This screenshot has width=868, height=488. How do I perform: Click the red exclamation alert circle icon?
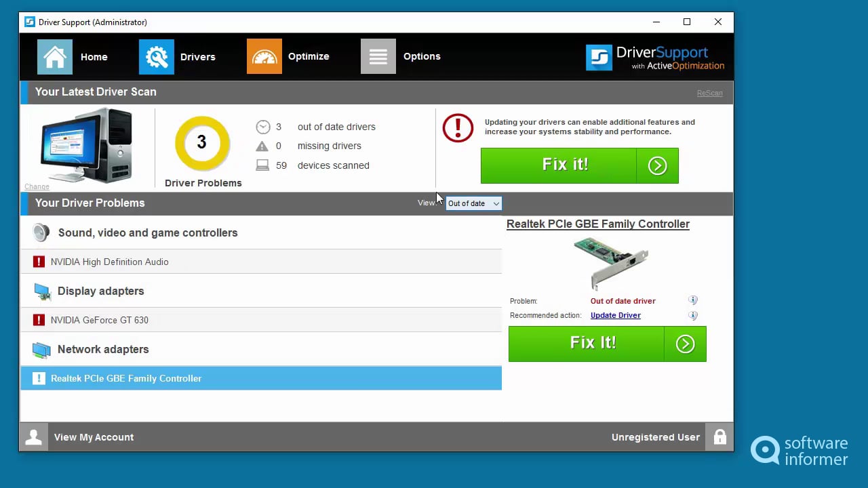[458, 127]
